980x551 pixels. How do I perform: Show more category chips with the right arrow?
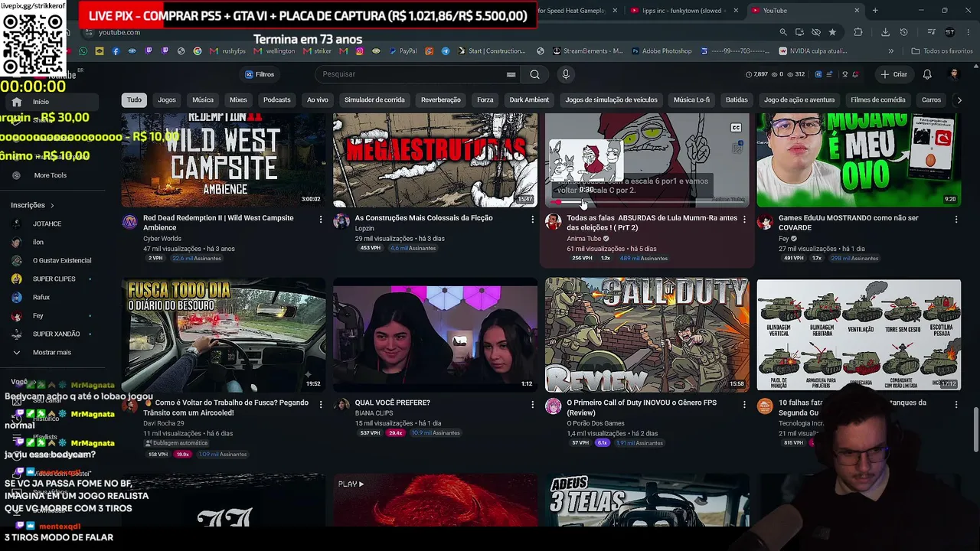(959, 99)
